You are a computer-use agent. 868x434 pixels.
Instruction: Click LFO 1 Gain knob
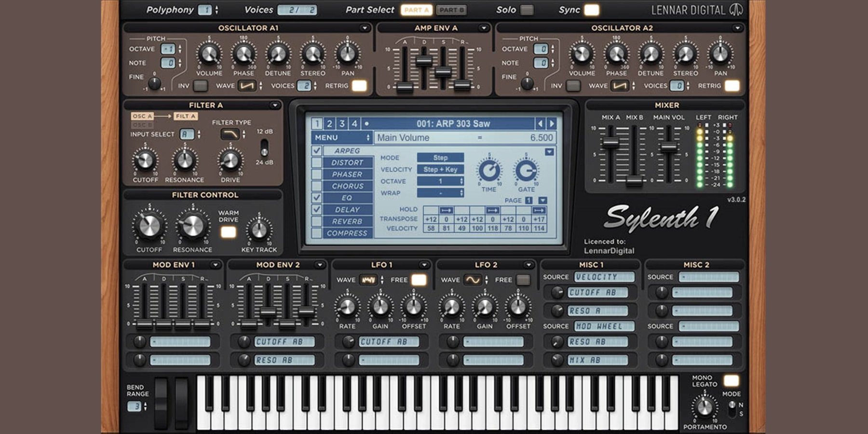(380, 307)
